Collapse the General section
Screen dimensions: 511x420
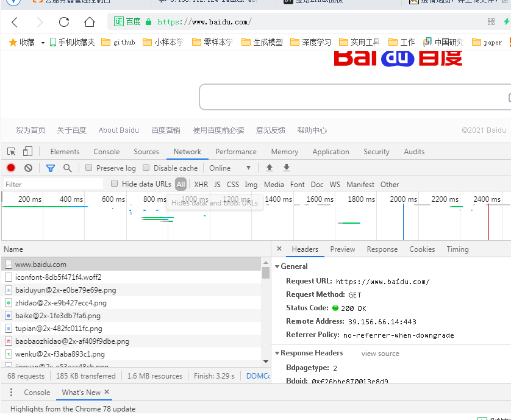tap(277, 266)
